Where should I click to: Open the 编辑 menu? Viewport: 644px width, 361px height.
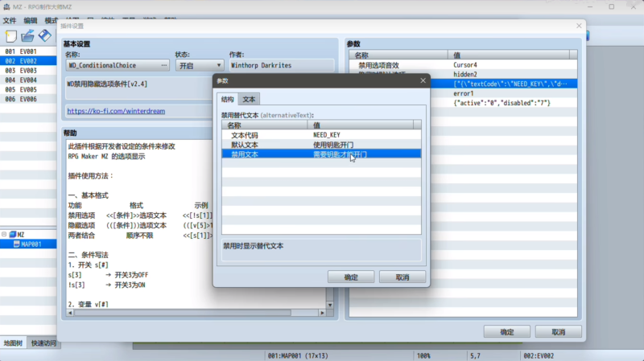(x=31, y=21)
